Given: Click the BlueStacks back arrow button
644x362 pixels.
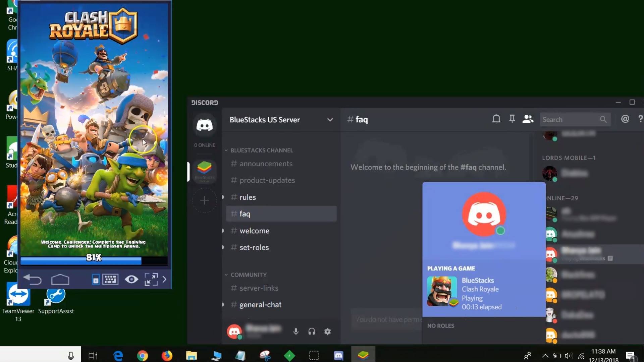Looking at the screenshot, I should (32, 279).
